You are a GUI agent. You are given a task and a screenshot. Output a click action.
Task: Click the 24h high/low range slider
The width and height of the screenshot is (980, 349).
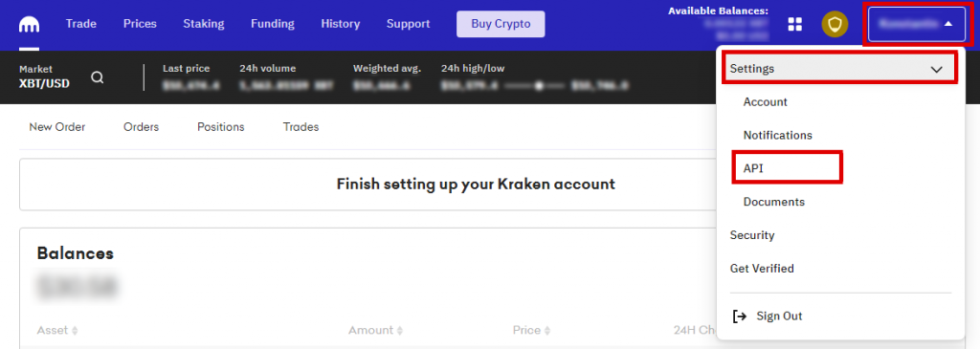pos(538,85)
